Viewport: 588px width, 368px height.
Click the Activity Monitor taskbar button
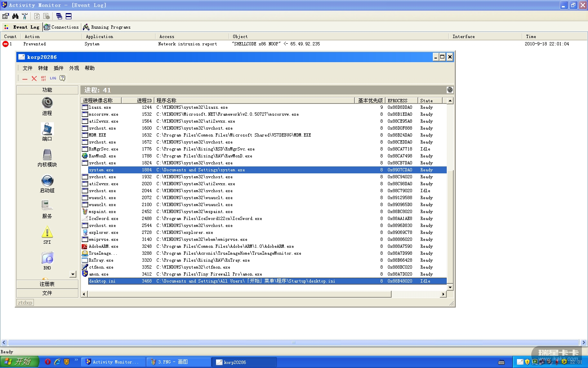[x=112, y=362]
